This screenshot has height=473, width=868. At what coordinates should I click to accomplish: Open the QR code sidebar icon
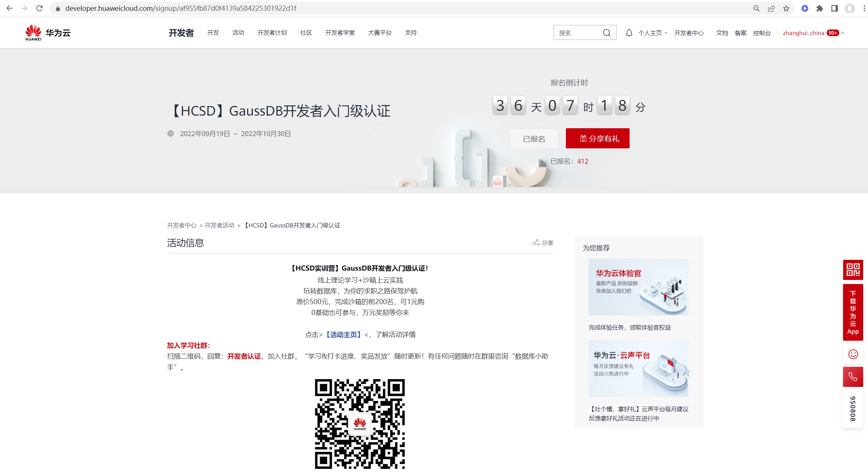[x=853, y=269]
